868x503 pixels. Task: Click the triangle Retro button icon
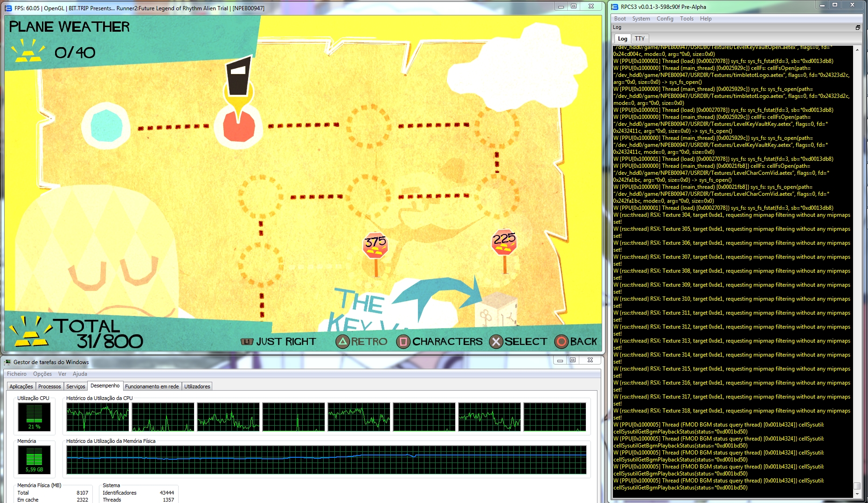343,342
